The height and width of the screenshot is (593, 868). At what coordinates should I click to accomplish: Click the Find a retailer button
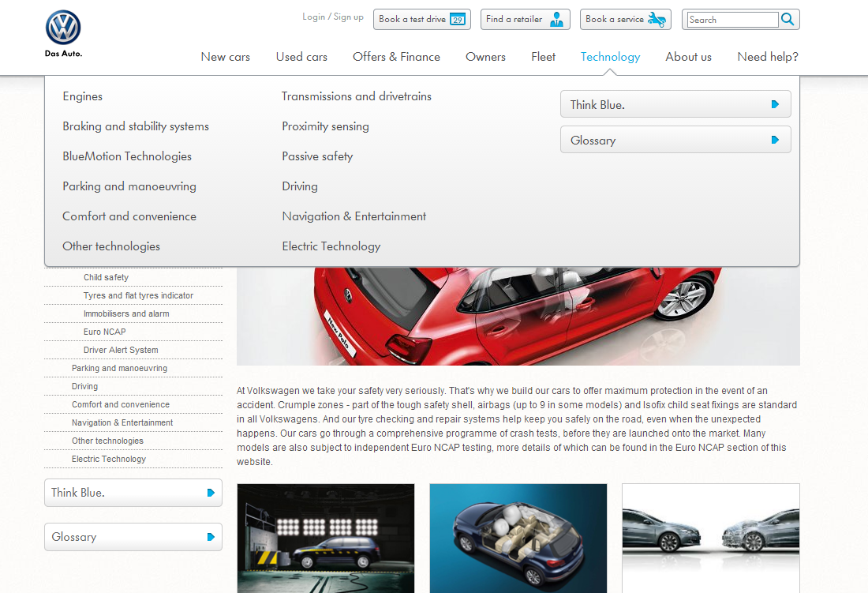(525, 20)
